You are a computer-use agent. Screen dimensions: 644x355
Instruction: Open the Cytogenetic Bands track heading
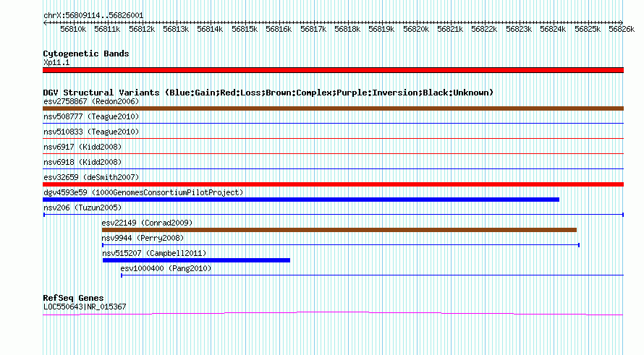86,54
